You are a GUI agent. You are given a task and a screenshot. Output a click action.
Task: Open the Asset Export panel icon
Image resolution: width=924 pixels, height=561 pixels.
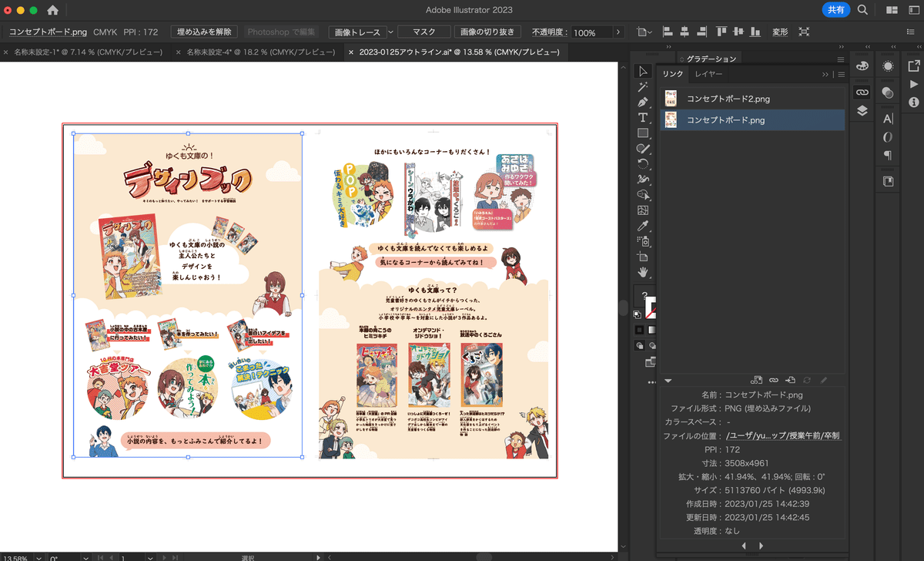click(913, 67)
